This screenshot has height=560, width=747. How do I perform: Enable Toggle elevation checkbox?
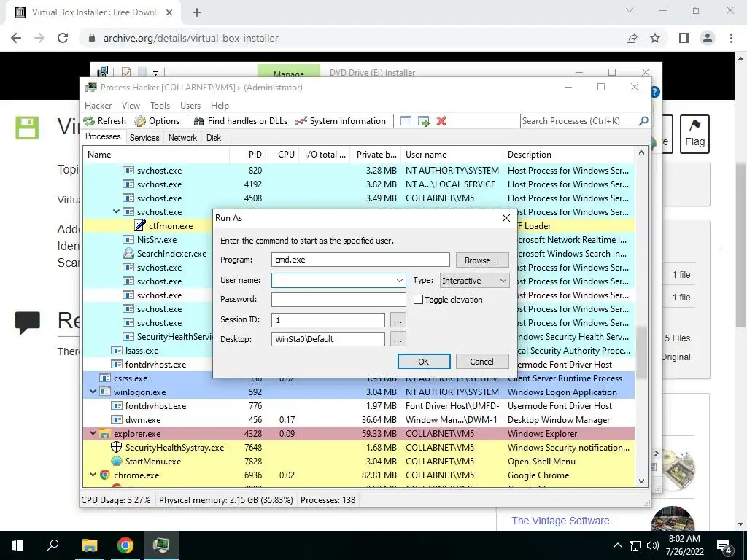click(x=418, y=300)
